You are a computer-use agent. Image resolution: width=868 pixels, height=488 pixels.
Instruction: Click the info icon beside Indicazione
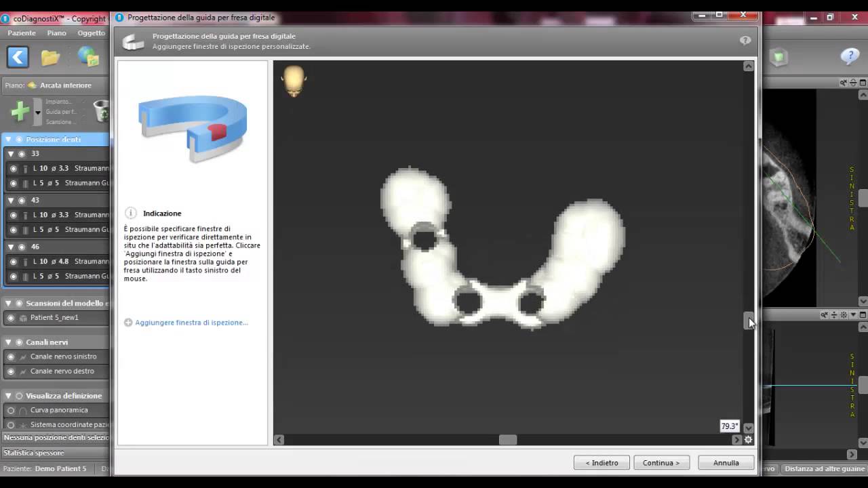pyautogui.click(x=132, y=213)
